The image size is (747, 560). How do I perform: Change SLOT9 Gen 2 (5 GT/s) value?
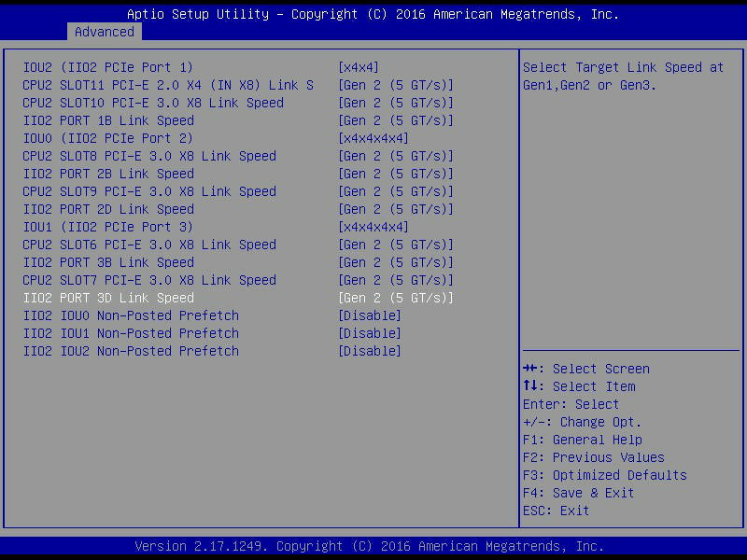(395, 191)
